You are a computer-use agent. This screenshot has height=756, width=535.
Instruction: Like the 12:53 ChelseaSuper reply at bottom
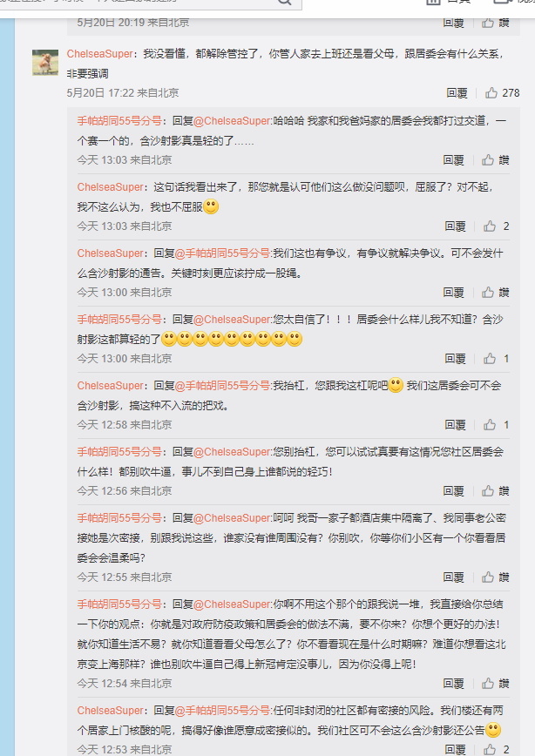pyautogui.click(x=497, y=749)
